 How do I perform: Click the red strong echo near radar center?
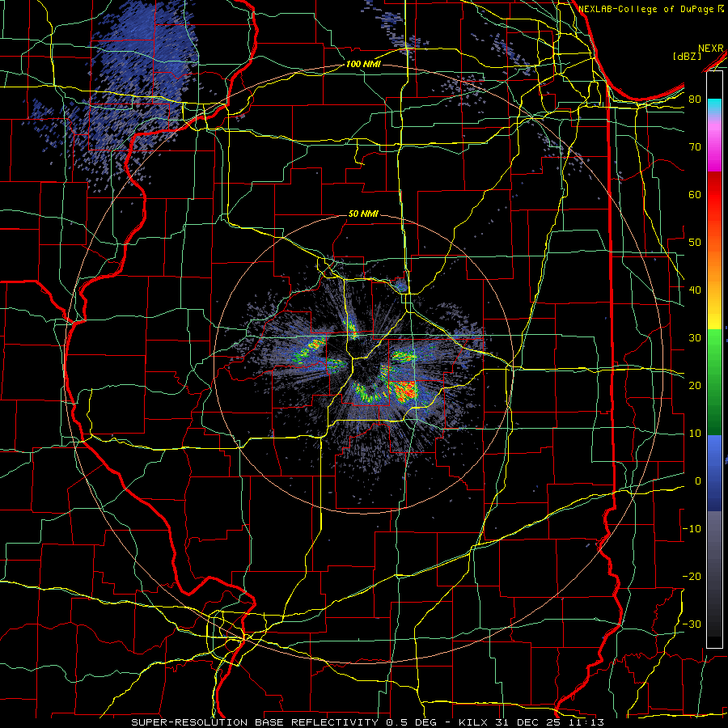pos(404,391)
